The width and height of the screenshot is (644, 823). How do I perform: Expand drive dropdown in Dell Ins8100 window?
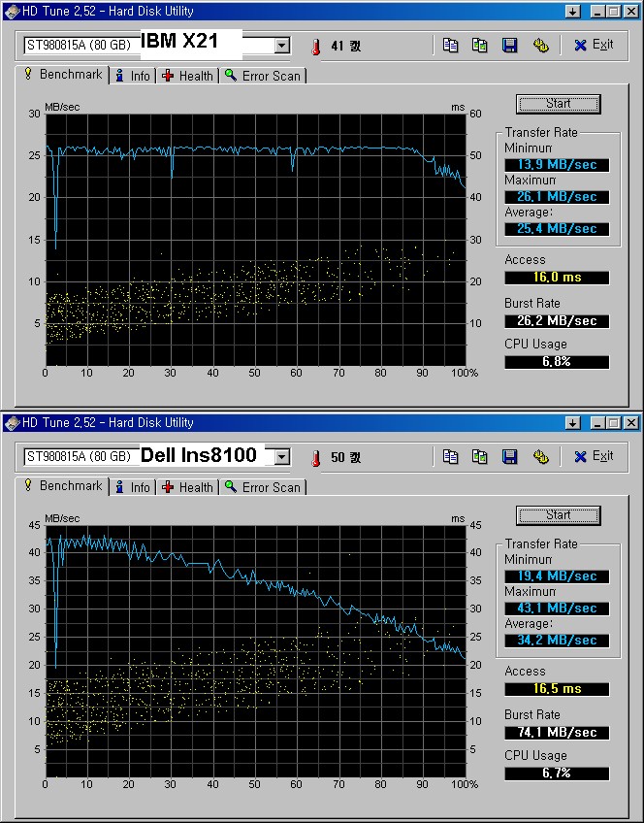pyautogui.click(x=281, y=457)
